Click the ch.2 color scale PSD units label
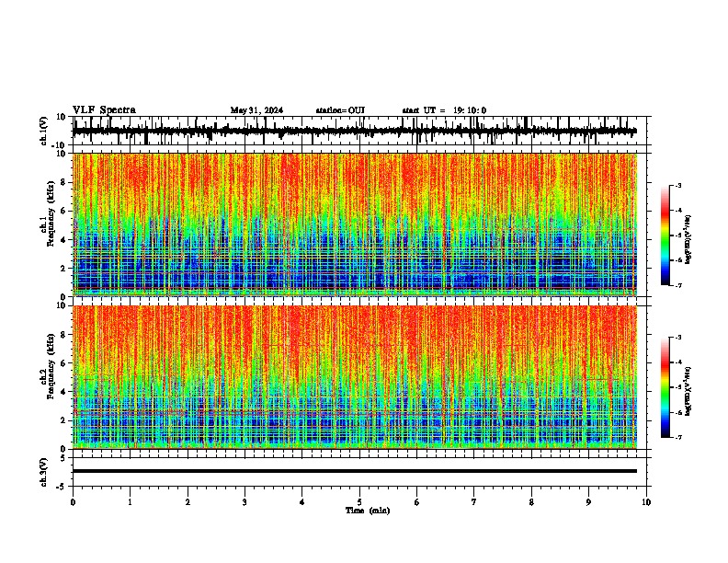This screenshot has width=728, height=563. tap(688, 392)
